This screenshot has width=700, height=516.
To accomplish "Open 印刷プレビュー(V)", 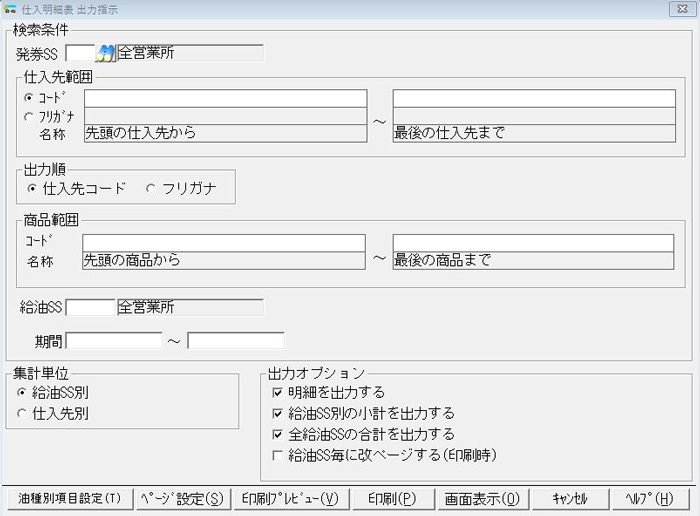I will 290,498.
